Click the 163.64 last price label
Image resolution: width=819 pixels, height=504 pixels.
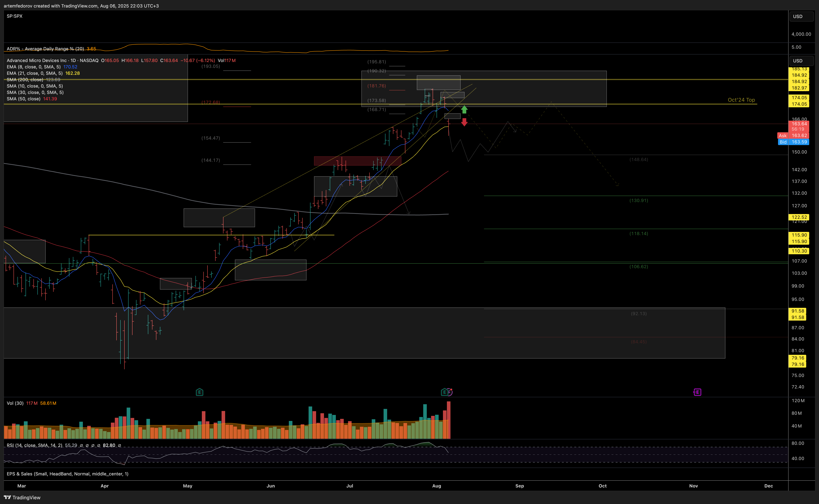[x=799, y=124]
